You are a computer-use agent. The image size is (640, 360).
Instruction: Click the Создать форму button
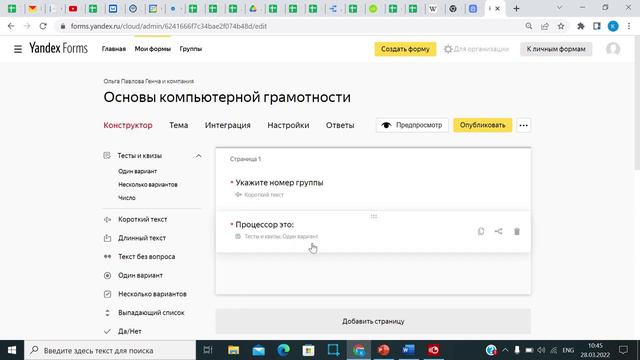coord(405,49)
